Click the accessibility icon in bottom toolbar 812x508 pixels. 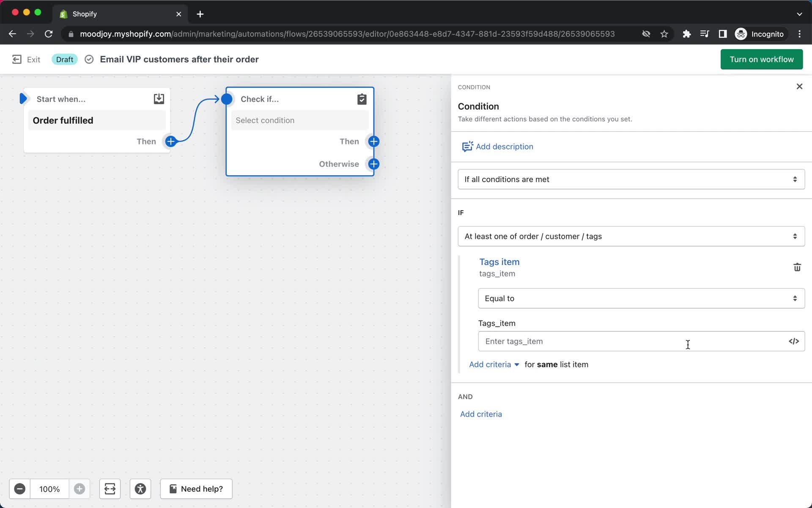pos(140,489)
